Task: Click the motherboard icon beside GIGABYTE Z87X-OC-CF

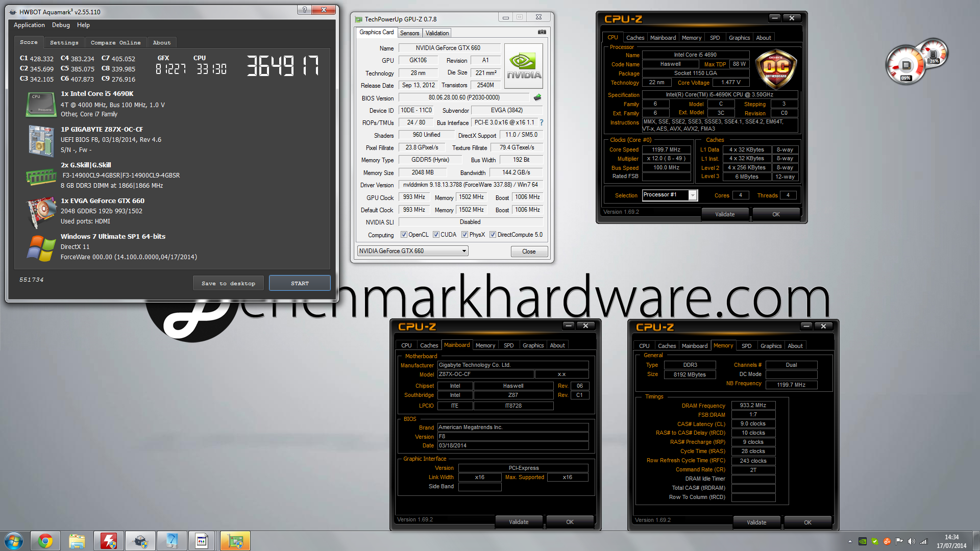Action: [x=41, y=140]
